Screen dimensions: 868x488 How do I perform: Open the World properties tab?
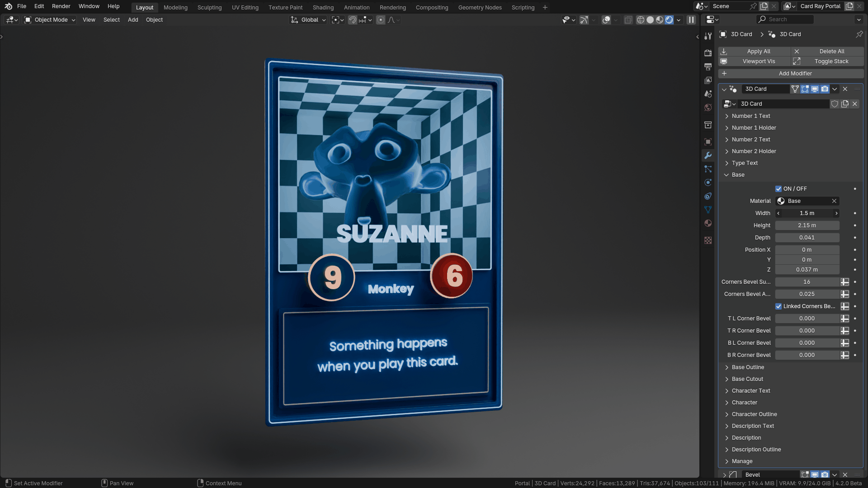coord(708,108)
